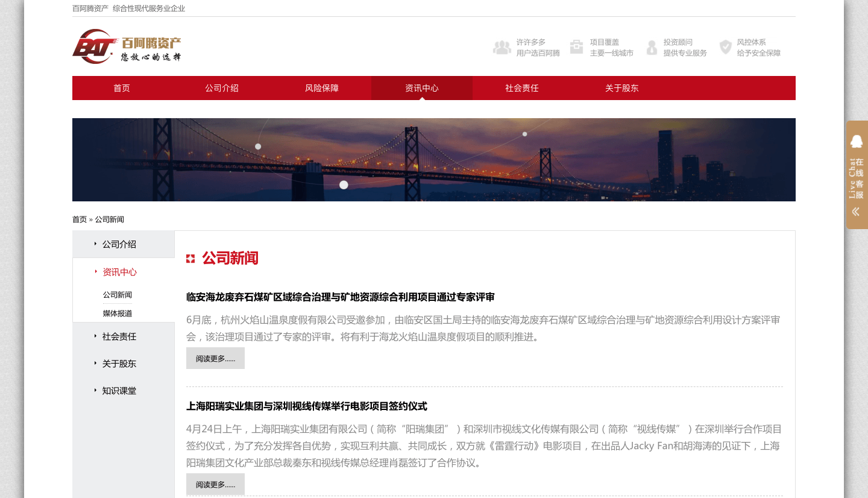Go to 媒体报道 in the sidebar submenu

pyautogui.click(x=118, y=314)
